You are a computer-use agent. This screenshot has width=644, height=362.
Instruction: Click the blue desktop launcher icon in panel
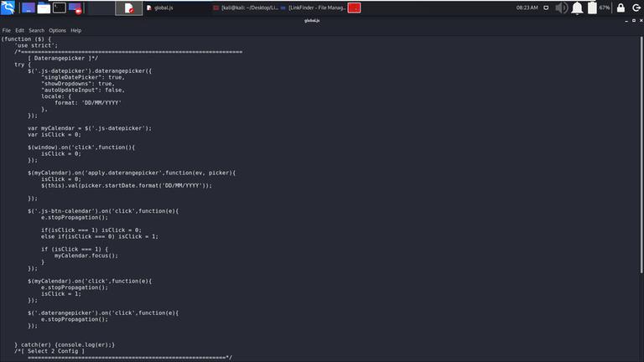(x=28, y=8)
